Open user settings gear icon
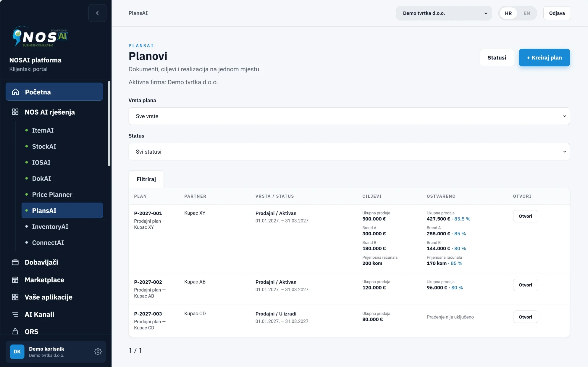Viewport: 588px width, 367px height. (x=98, y=352)
